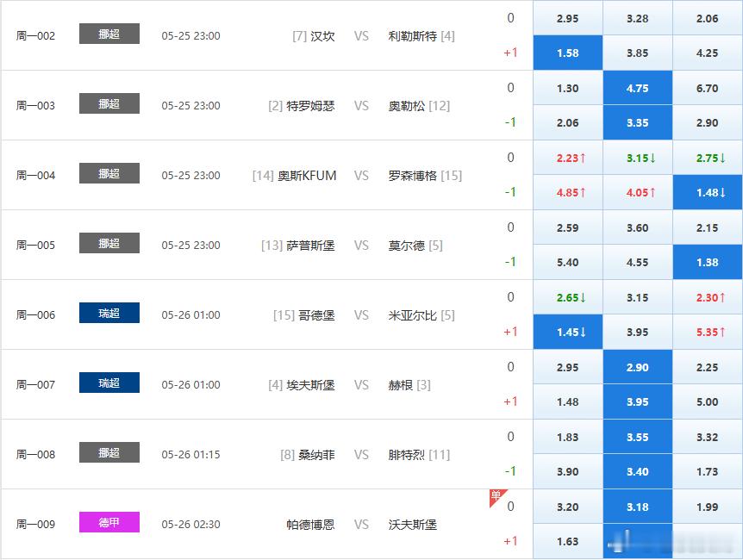
Task: Click match time 05-26 02:30
Action: (x=190, y=525)
